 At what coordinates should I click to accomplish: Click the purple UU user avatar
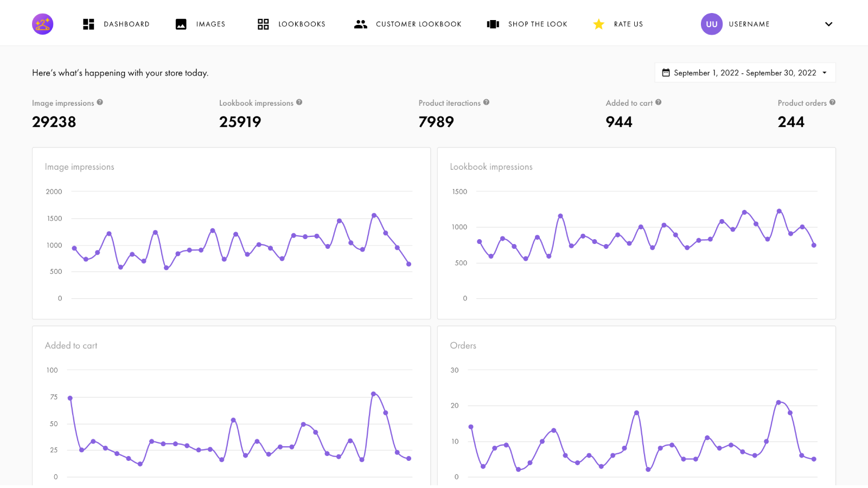(x=711, y=24)
